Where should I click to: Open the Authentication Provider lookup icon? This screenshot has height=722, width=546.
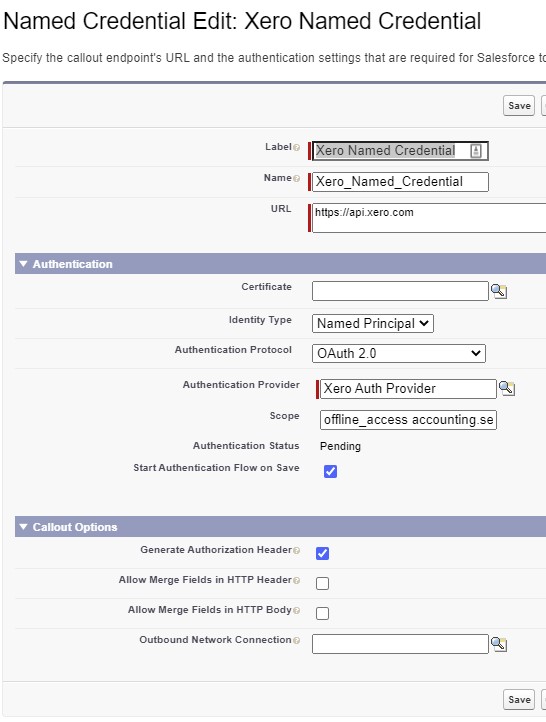(x=506, y=388)
